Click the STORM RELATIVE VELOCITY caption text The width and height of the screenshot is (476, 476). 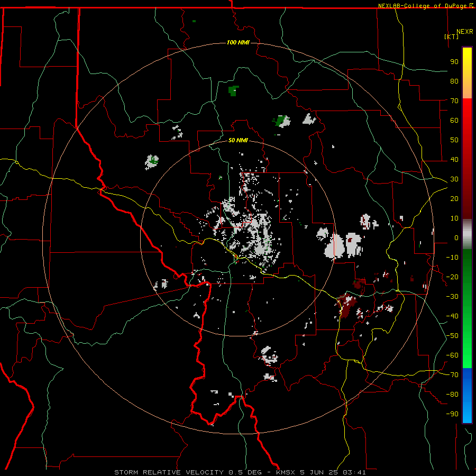tap(169, 472)
